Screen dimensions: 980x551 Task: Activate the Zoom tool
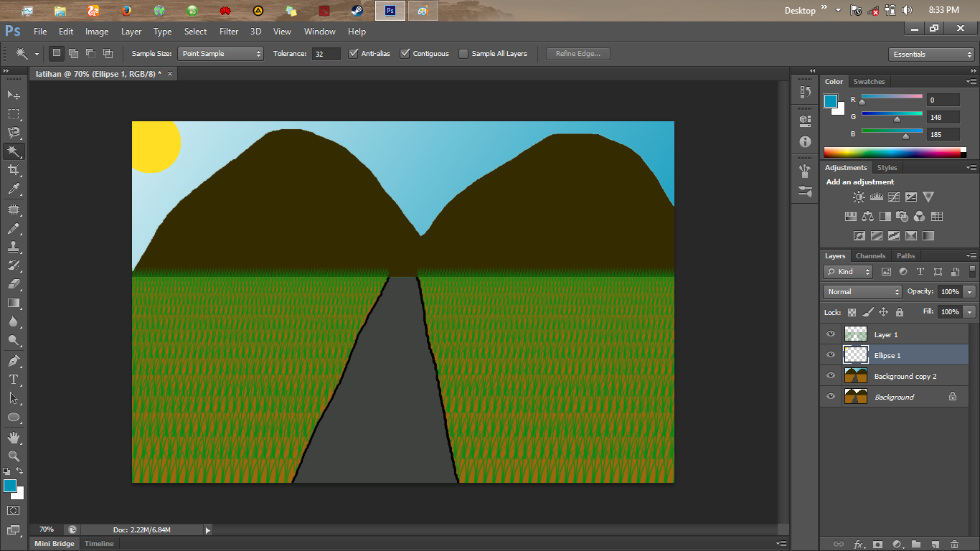click(x=13, y=454)
